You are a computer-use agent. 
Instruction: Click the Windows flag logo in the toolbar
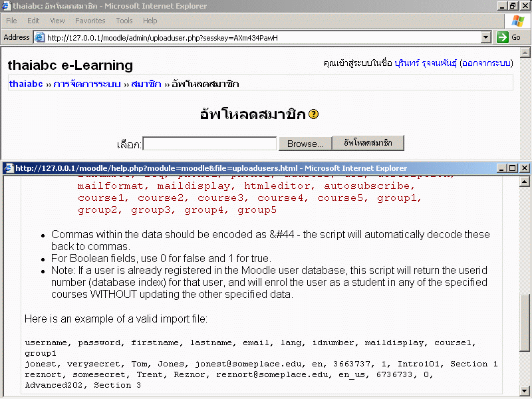coord(517,21)
